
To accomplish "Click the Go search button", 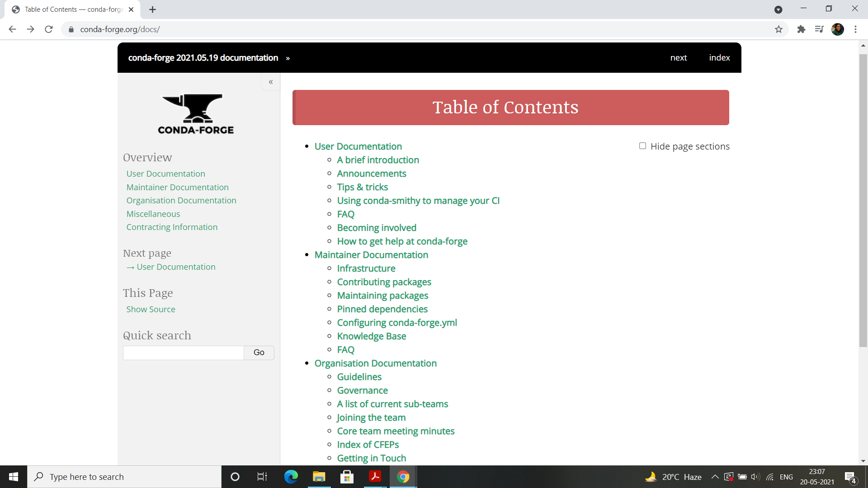I will (x=259, y=352).
